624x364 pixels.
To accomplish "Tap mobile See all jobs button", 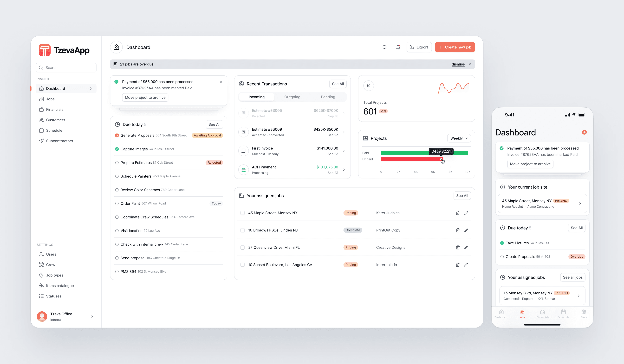I will [572, 278].
